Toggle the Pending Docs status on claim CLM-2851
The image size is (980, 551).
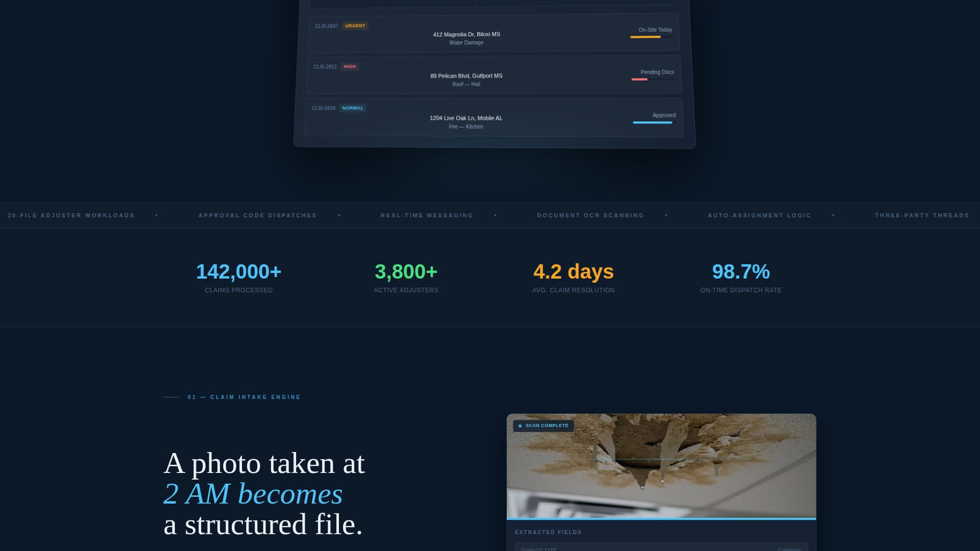[x=657, y=71]
